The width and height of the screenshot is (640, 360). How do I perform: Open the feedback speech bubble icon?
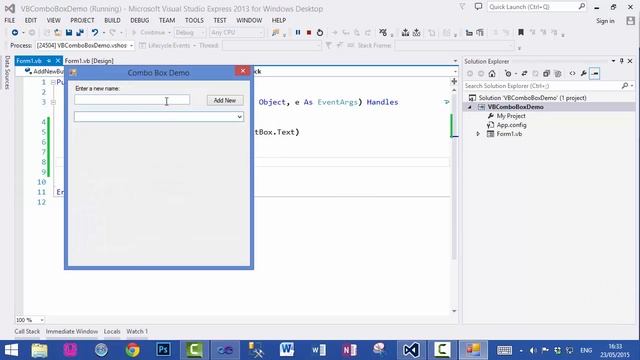[478, 7]
